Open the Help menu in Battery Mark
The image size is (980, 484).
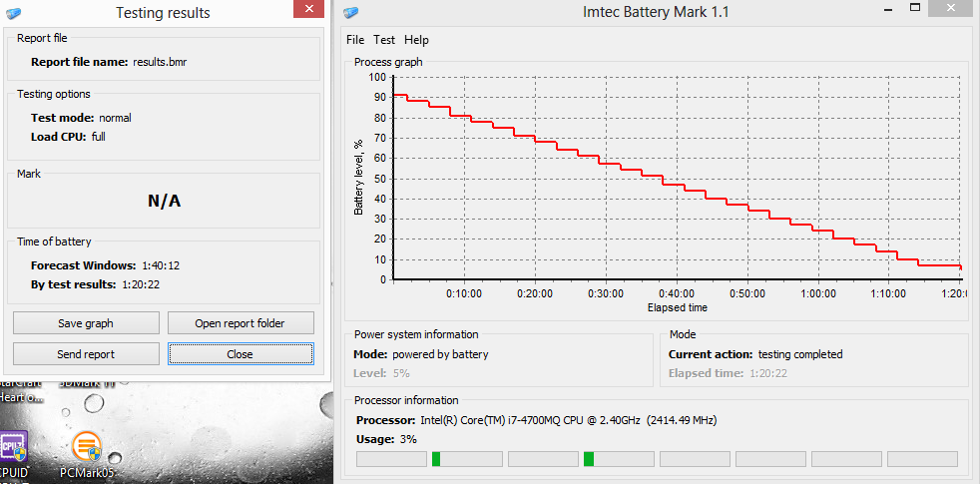[x=416, y=40]
